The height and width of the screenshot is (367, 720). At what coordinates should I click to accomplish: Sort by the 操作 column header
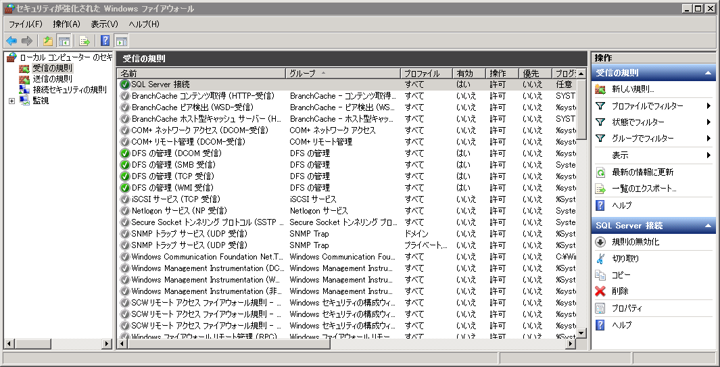pos(502,73)
